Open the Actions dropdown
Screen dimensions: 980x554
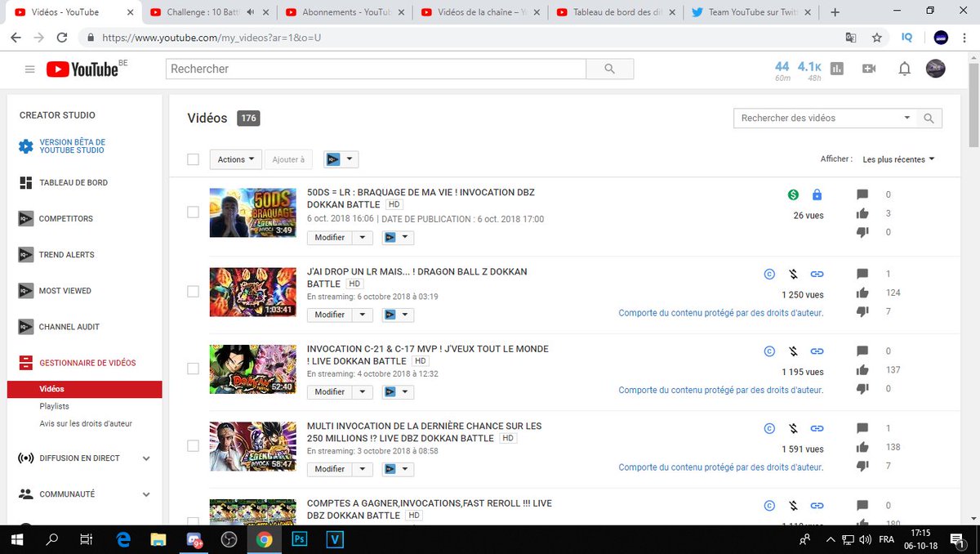pyautogui.click(x=236, y=159)
